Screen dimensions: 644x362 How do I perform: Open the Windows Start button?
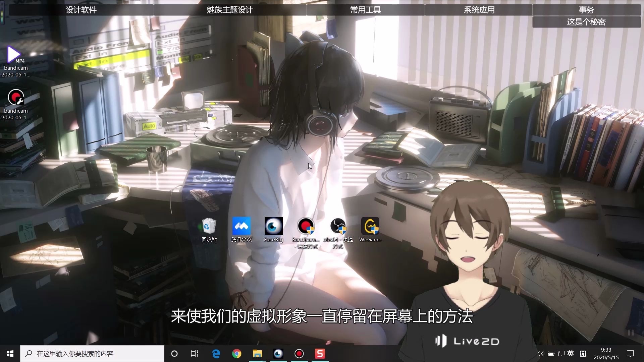(x=10, y=354)
